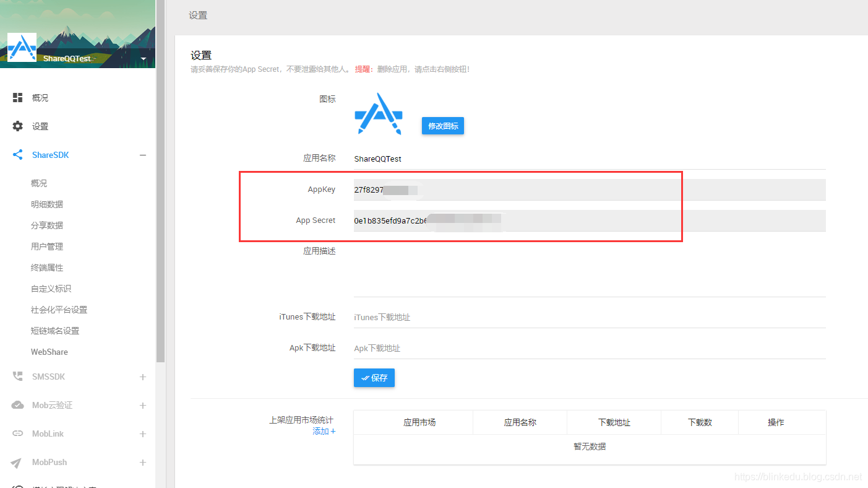Click the 概况 dashboard grid icon
This screenshot has width=868, height=488.
coord(18,97)
